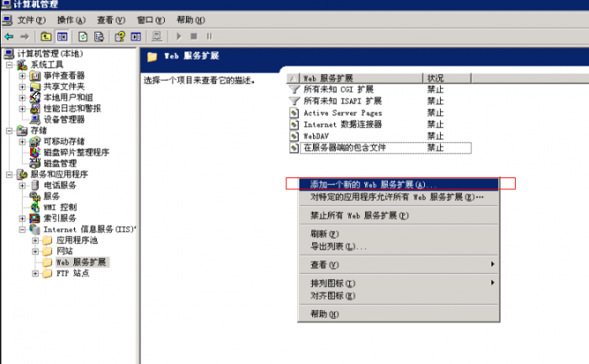589x364 pixels.
Task: Open the 排列图标 submenu in context menu
Action: [333, 283]
